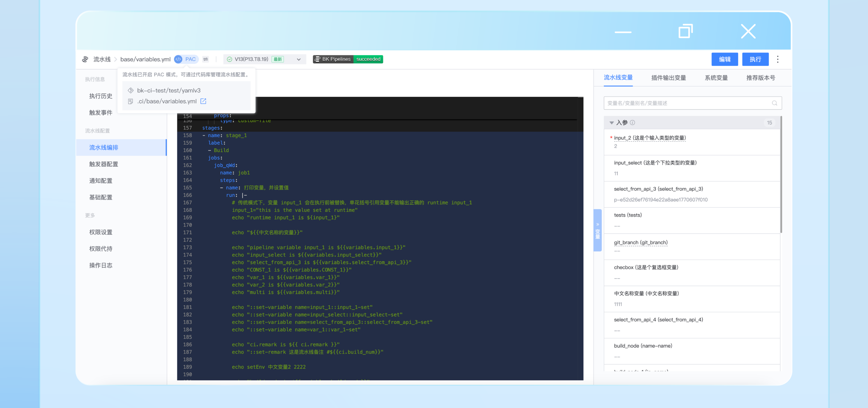Click the repository icon beside bk-ci-test/test/yamlv3
Image resolution: width=868 pixels, height=408 pixels.
(x=130, y=90)
